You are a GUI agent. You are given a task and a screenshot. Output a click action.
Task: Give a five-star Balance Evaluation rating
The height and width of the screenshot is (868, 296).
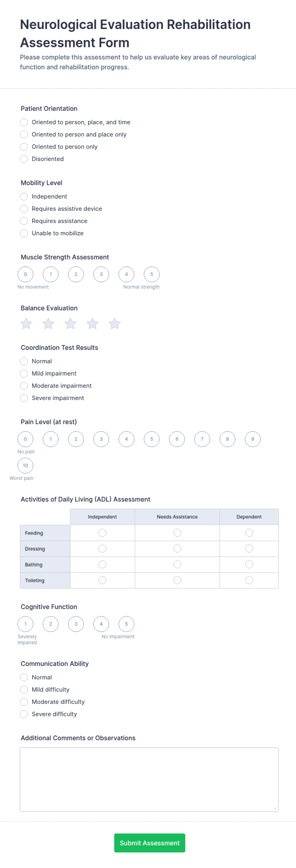115,323
